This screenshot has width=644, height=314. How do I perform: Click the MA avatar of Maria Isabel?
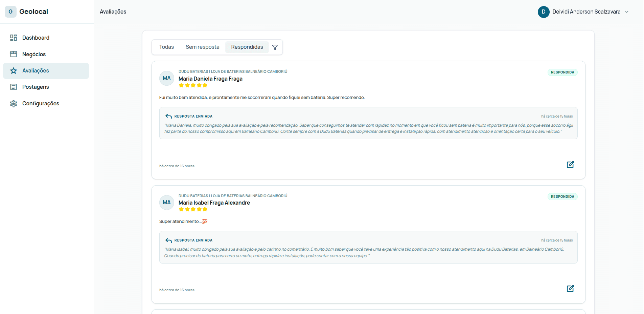point(167,203)
